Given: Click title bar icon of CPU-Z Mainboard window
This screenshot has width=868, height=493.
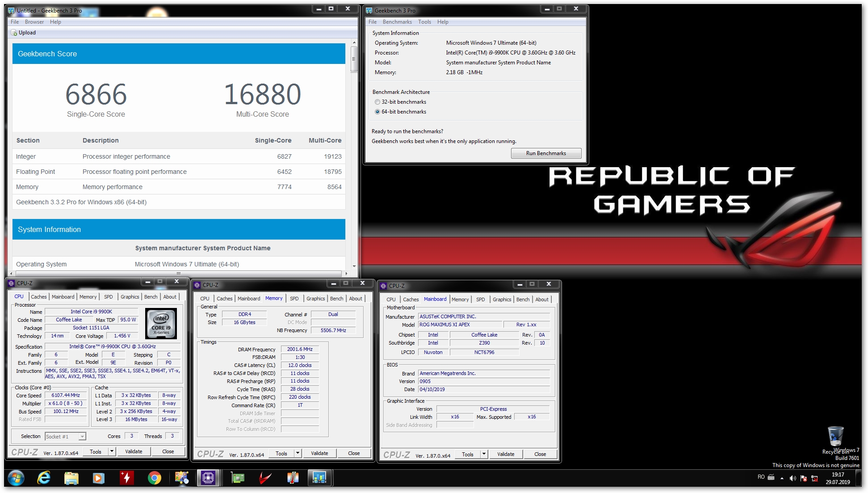Looking at the screenshot, I should (x=383, y=286).
